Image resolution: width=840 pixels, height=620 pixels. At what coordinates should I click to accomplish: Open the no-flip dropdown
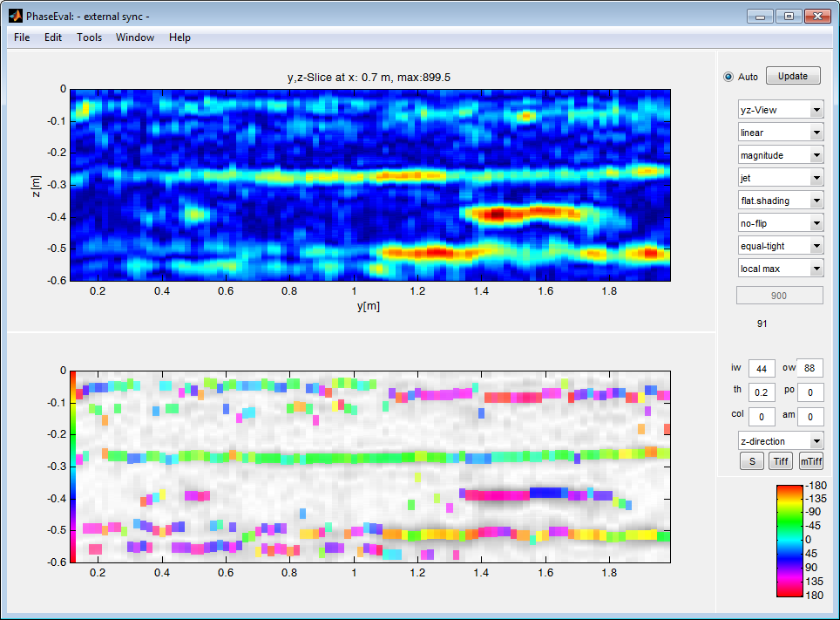(781, 223)
